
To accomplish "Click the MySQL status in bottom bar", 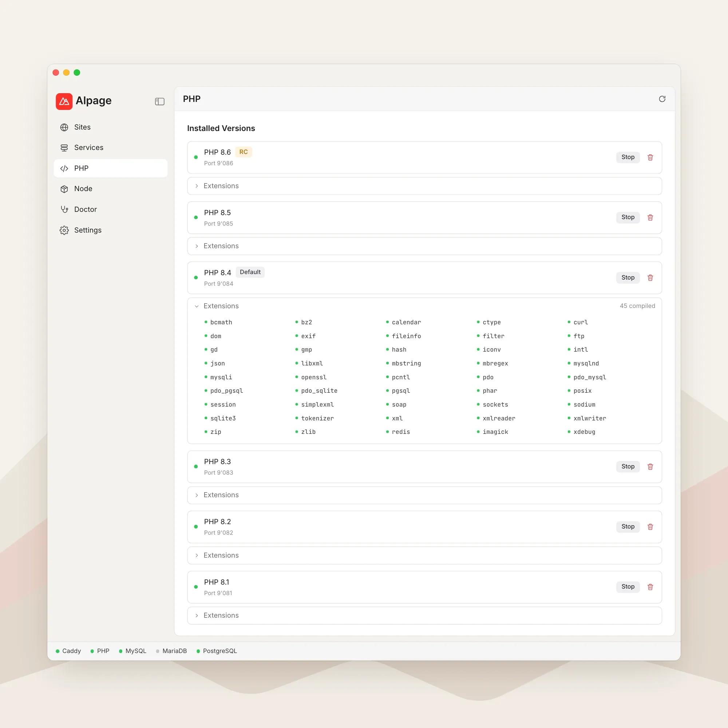I will (132, 651).
